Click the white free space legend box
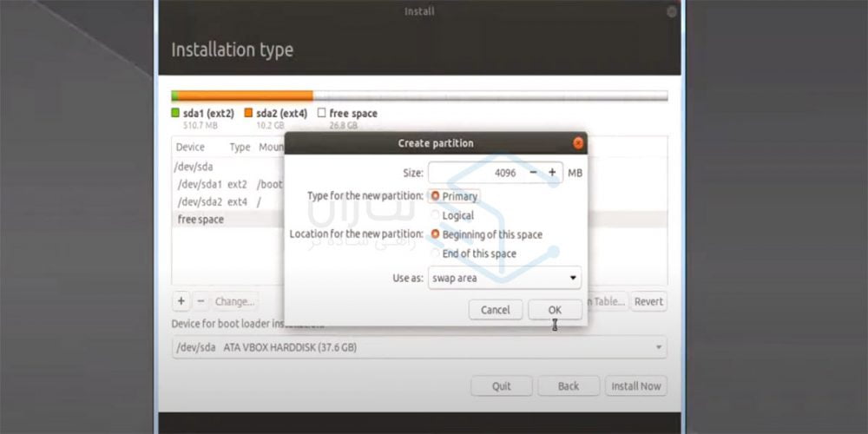868x434 pixels. click(321, 113)
